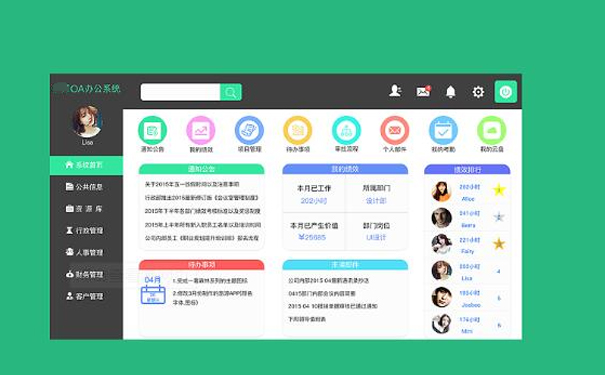Open the 我的考勤 calendar-check shortcut
This screenshot has width=605, height=375.
click(x=443, y=130)
